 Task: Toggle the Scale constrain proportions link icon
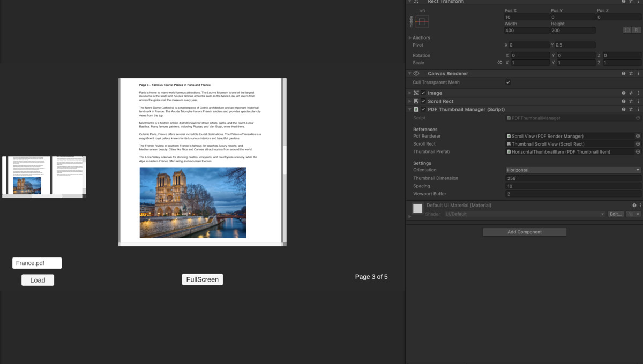(x=500, y=63)
